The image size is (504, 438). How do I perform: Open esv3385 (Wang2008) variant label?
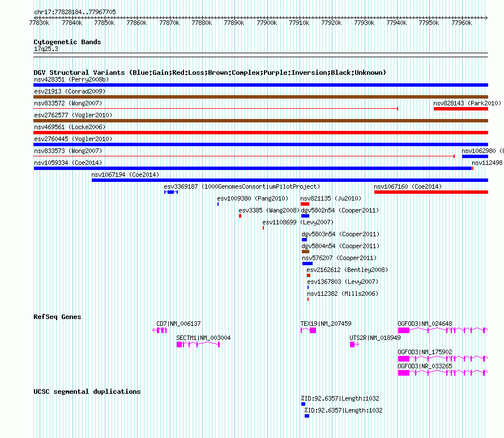[269, 210]
